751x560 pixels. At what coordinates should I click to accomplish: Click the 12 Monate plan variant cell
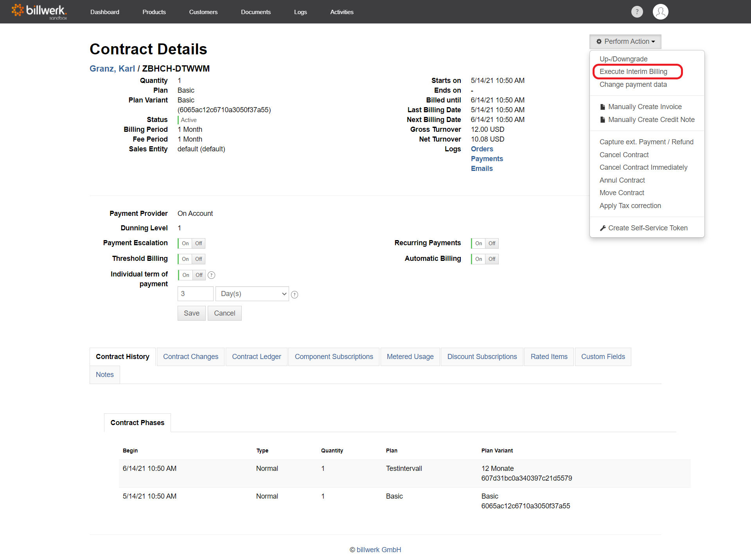click(526, 473)
